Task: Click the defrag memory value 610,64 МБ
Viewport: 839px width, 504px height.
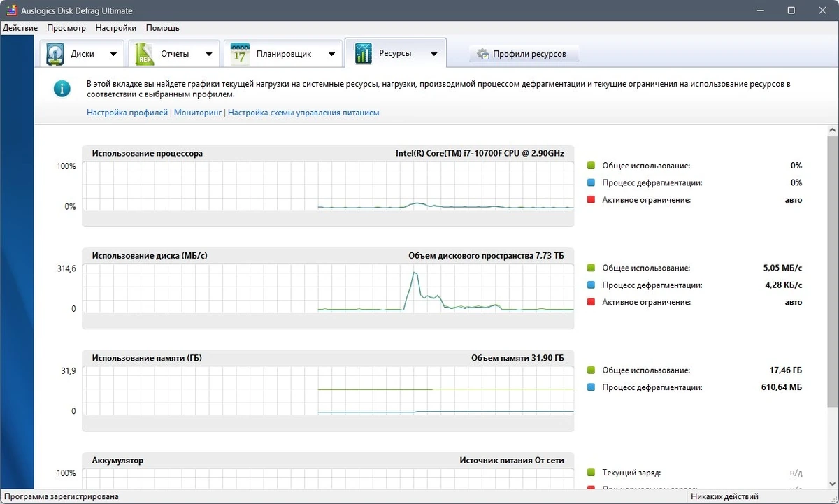Action: point(782,387)
